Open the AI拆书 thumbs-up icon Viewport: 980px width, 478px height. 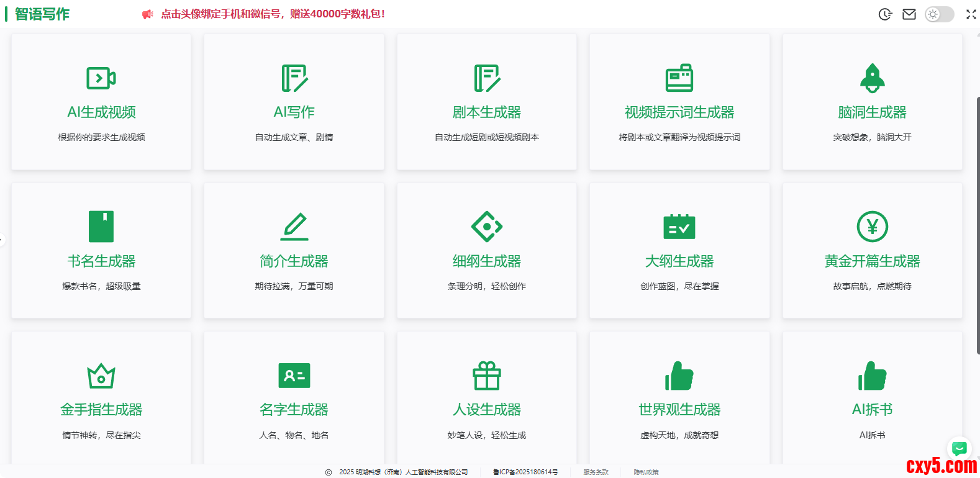click(x=873, y=376)
